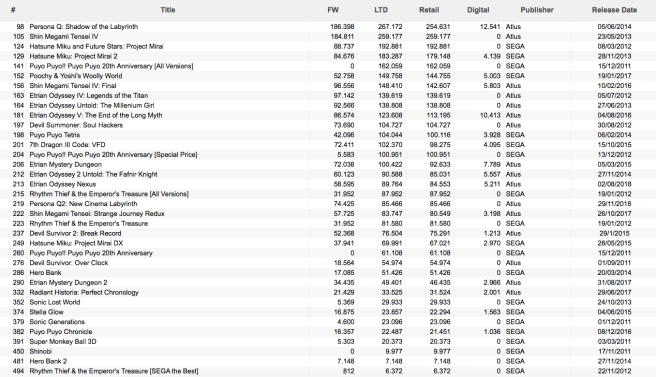Click release date 29/1/2015 for Devil Survivor 2
The width and height of the screenshot is (656, 377).
(x=614, y=233)
